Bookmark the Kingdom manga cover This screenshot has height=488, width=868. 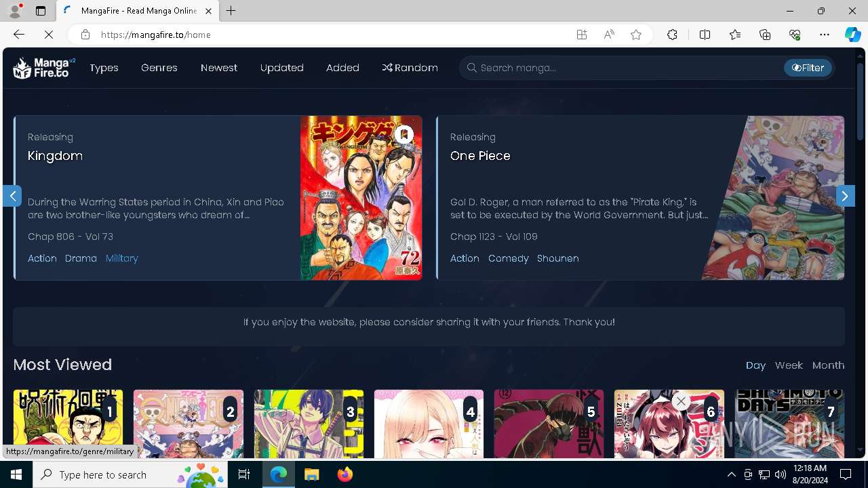404,135
